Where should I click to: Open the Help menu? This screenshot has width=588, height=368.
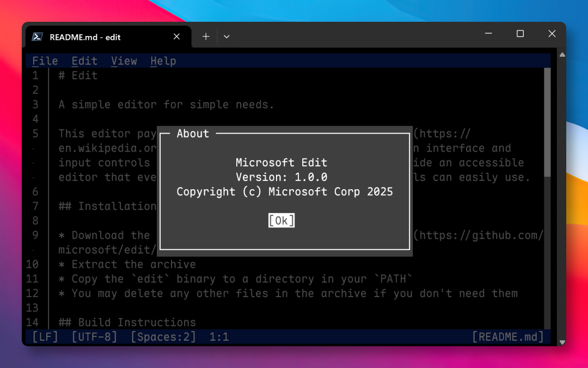pos(163,61)
